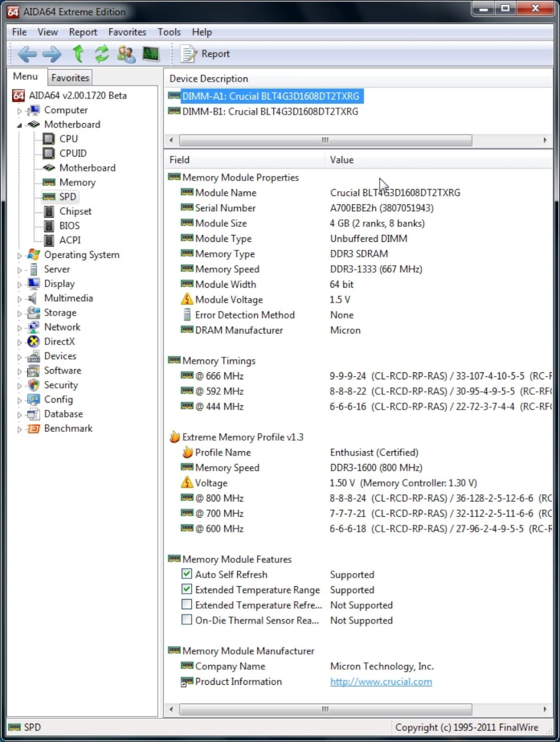The height and width of the screenshot is (742, 560).
Task: Select the ACPI icon in tree
Action: 49,240
